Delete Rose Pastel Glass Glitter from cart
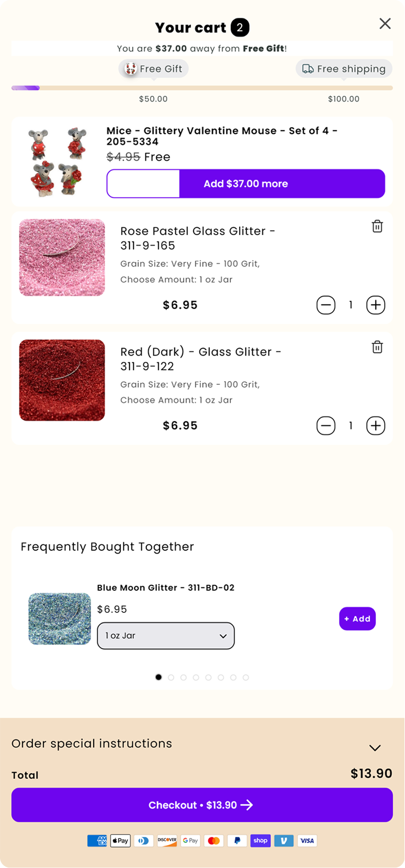405x868 pixels. [377, 226]
